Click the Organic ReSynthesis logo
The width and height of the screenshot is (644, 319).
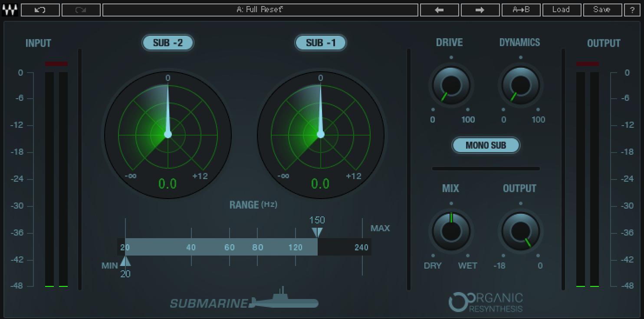(x=486, y=302)
